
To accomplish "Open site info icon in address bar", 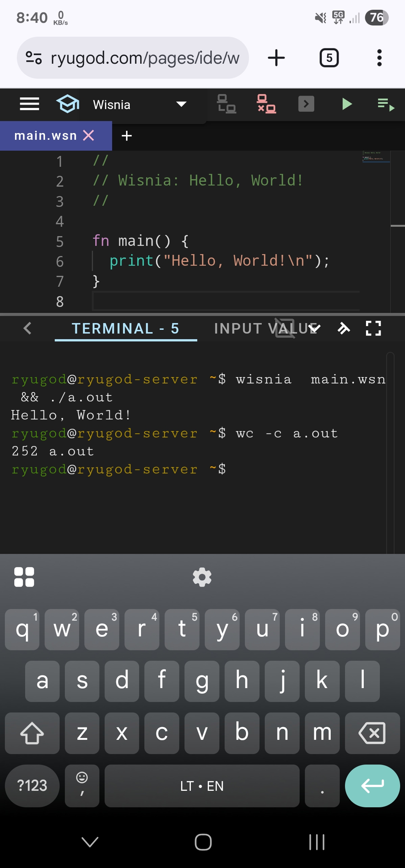I will 33,58.
